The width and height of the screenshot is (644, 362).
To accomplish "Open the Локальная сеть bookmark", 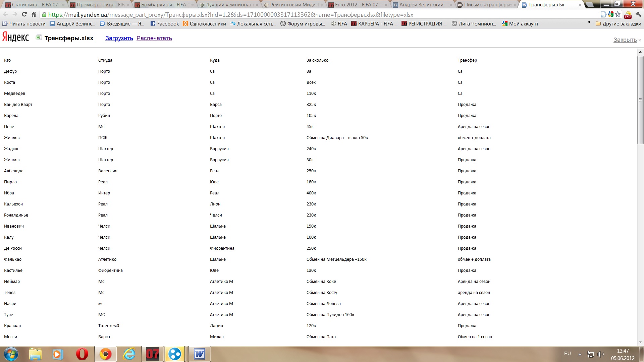I will (253, 23).
